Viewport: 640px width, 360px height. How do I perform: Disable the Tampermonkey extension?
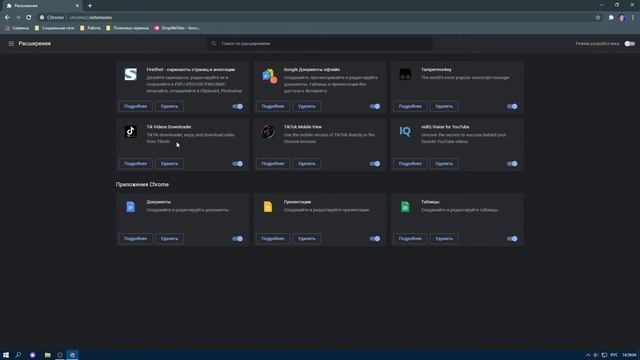click(512, 107)
